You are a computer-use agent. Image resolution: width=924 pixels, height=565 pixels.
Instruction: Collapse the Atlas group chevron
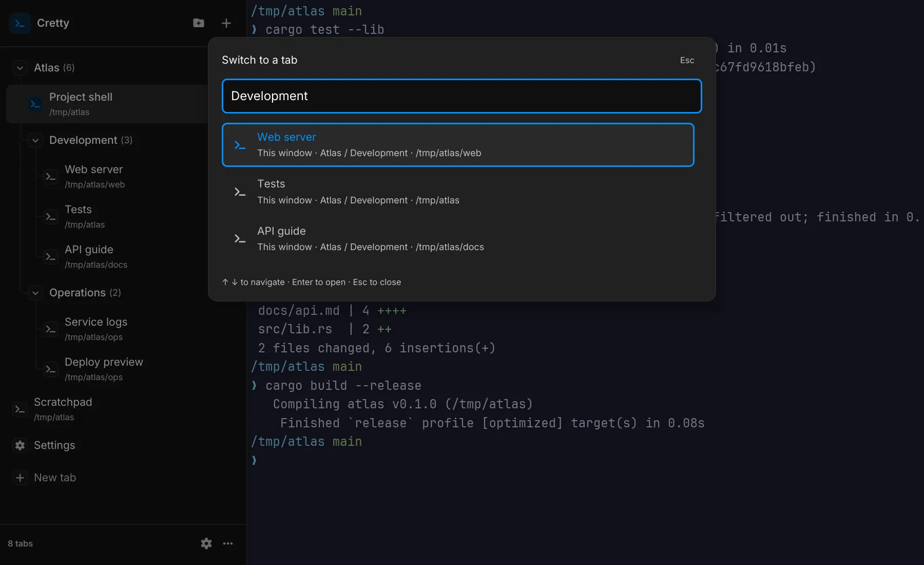(x=20, y=68)
